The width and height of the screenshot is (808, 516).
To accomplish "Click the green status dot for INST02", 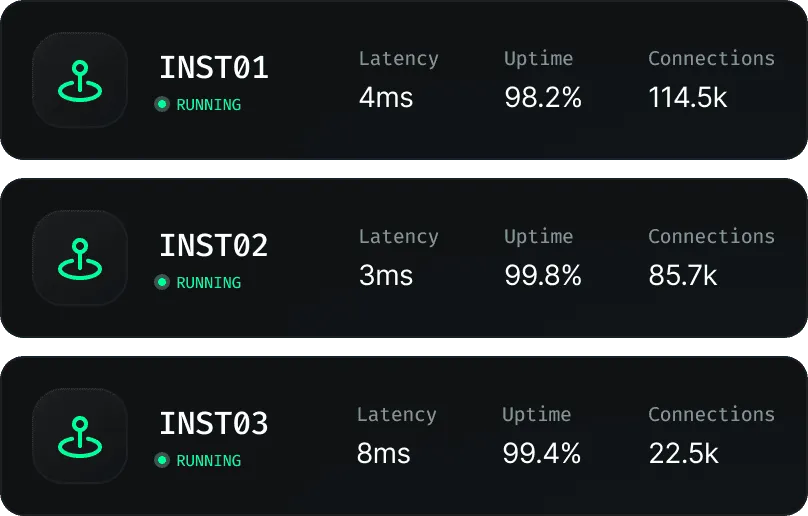I will (x=162, y=282).
